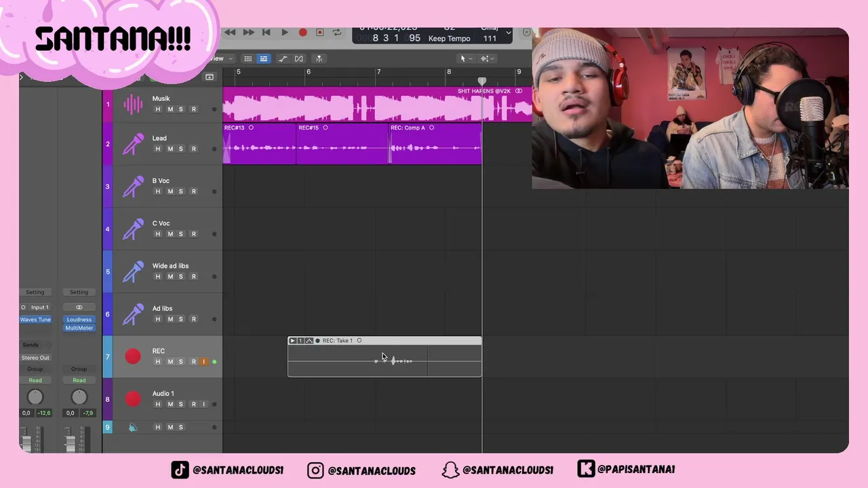The image size is (868, 488).
Task: Open the Loudness plugin slot
Action: pyautogui.click(x=79, y=320)
